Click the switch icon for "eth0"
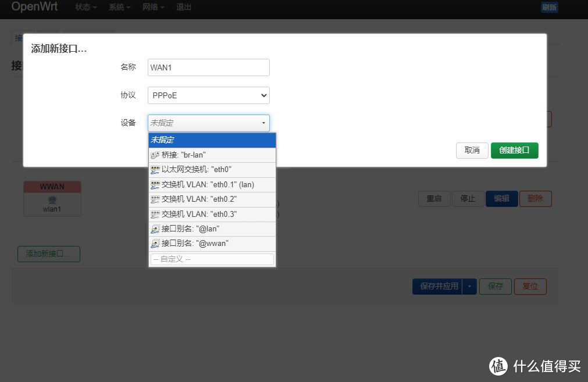The height and width of the screenshot is (382, 588). [x=155, y=169]
